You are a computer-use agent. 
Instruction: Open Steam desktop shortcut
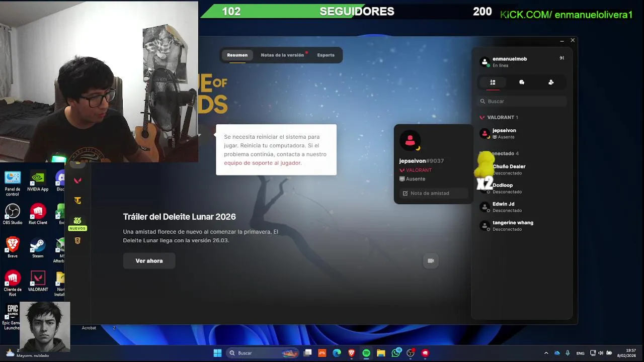tap(38, 248)
